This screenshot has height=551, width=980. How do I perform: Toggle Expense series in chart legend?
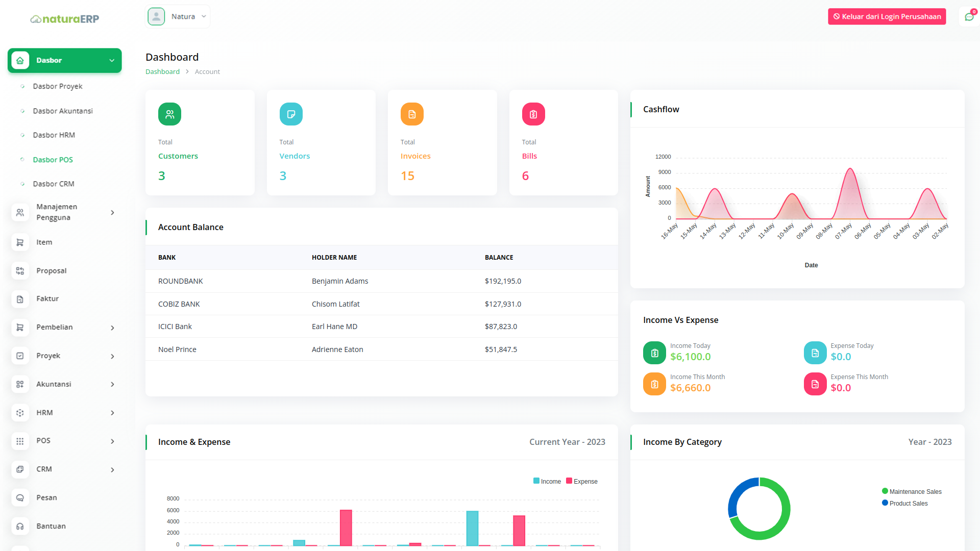[581, 481]
